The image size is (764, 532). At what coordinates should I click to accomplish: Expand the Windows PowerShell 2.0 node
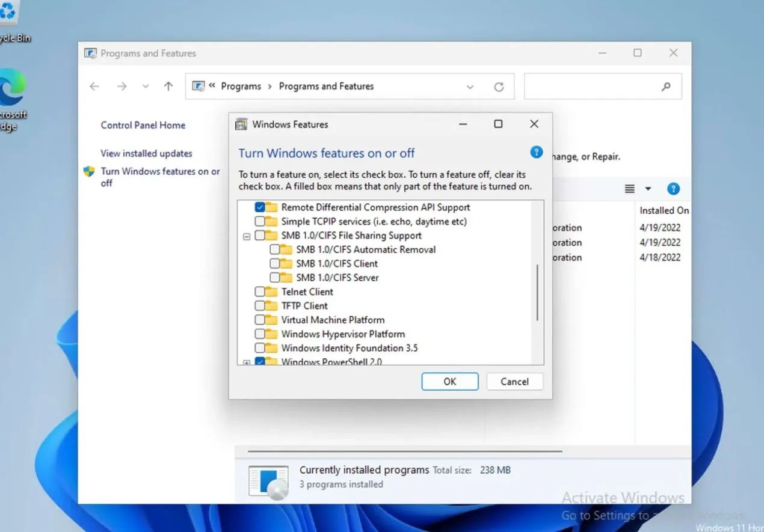pos(247,362)
